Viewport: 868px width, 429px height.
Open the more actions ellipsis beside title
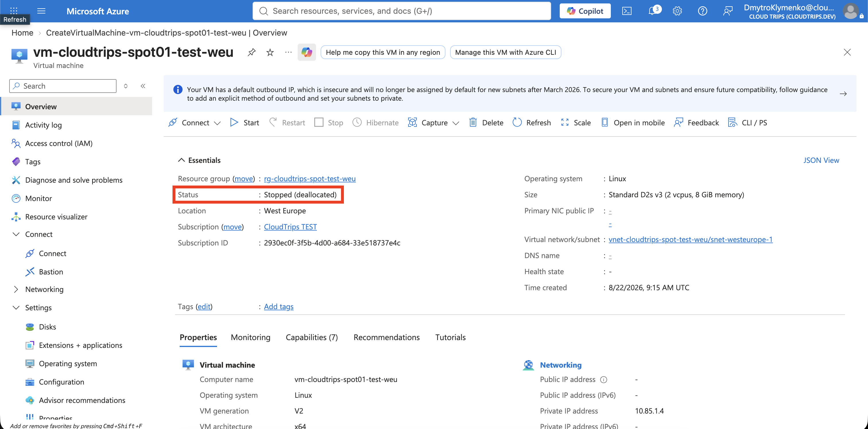288,52
